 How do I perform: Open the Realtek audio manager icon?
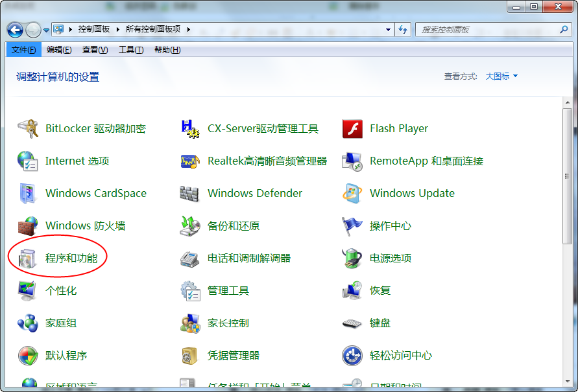pos(190,161)
